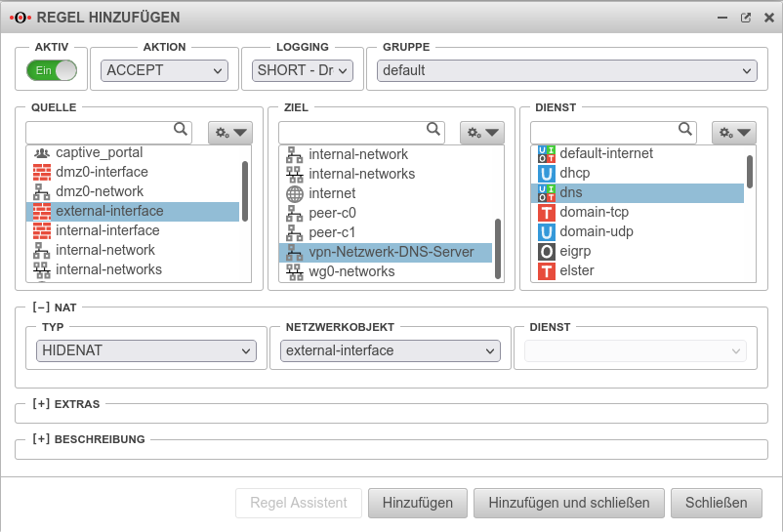The image size is (783, 532).
Task: Open the gear menu above Ziel list
Action: point(482,132)
